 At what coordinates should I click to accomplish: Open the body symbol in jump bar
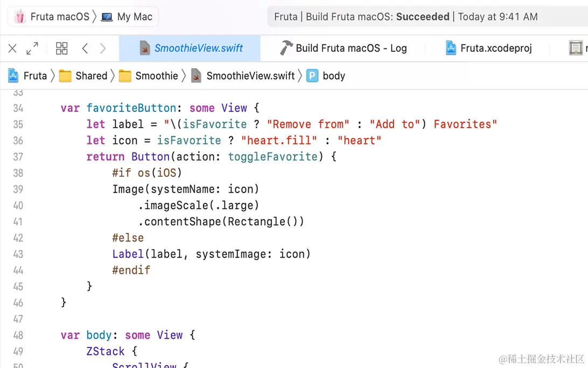point(334,76)
